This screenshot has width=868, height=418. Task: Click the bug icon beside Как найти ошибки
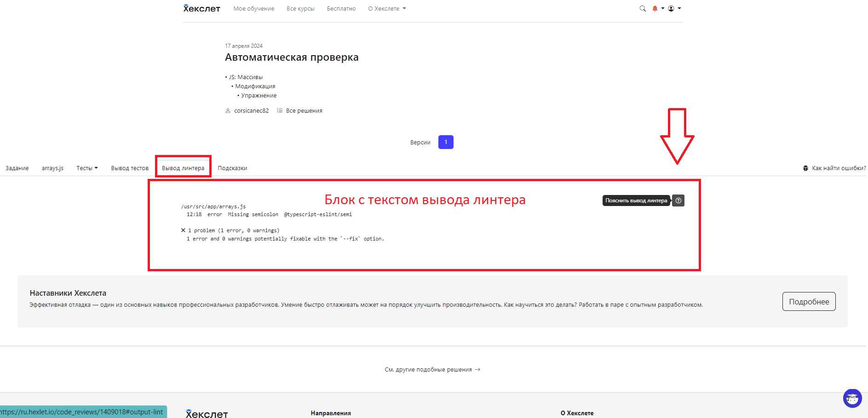(805, 168)
